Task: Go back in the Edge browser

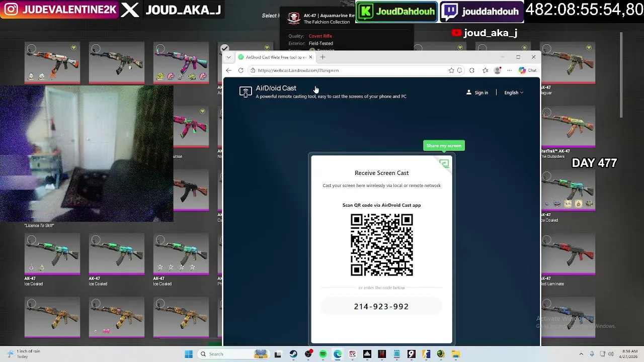Action: [229, 70]
